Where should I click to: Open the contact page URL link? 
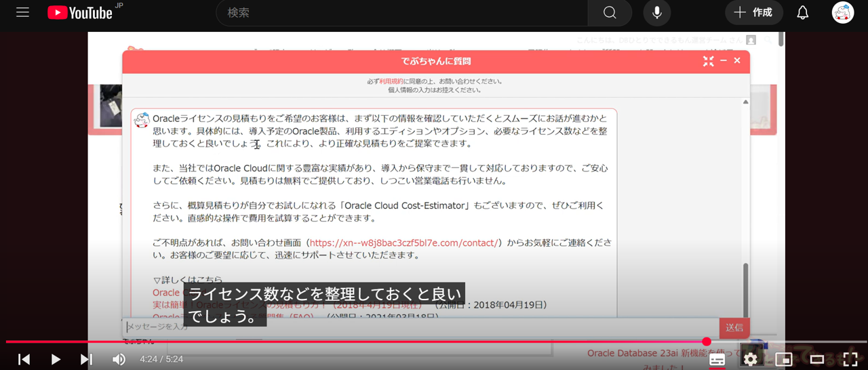point(404,243)
